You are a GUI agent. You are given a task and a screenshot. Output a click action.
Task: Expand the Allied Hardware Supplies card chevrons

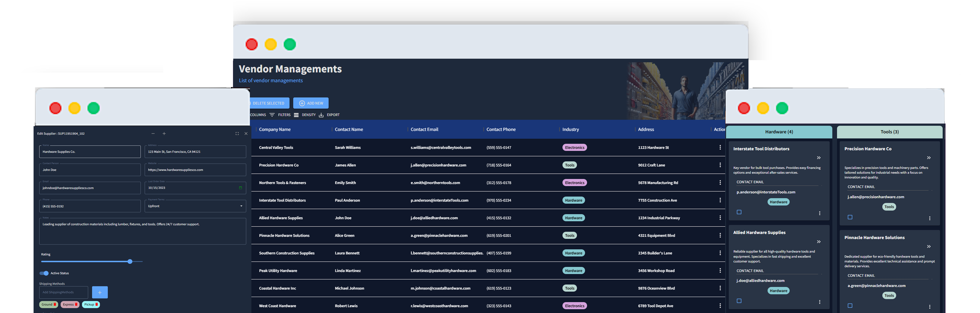click(x=819, y=242)
